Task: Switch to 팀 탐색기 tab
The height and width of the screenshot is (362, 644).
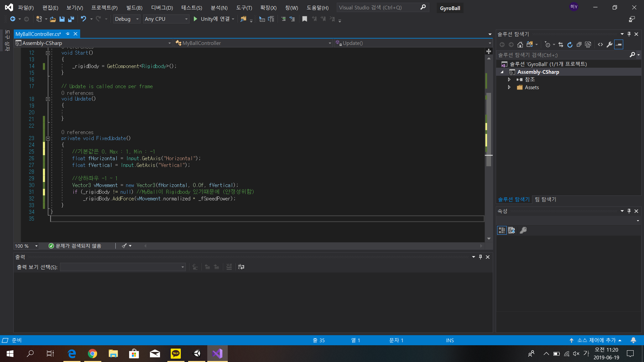Action: pos(545,199)
